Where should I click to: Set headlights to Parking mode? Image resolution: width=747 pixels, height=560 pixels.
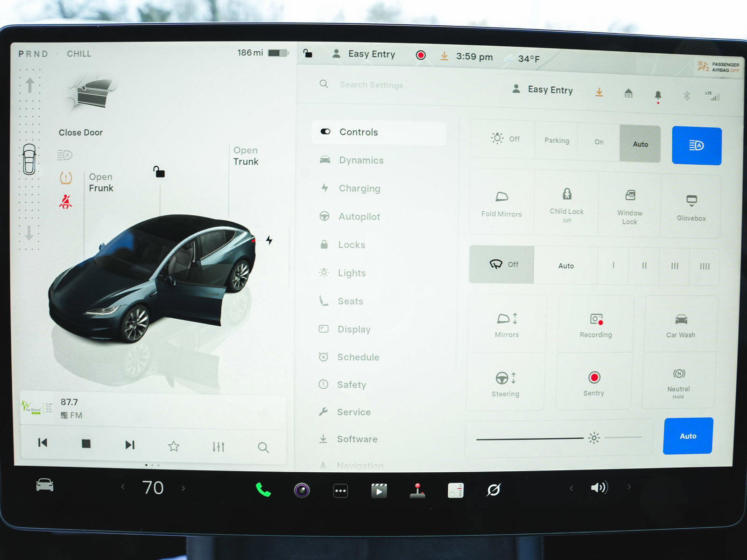click(x=556, y=140)
